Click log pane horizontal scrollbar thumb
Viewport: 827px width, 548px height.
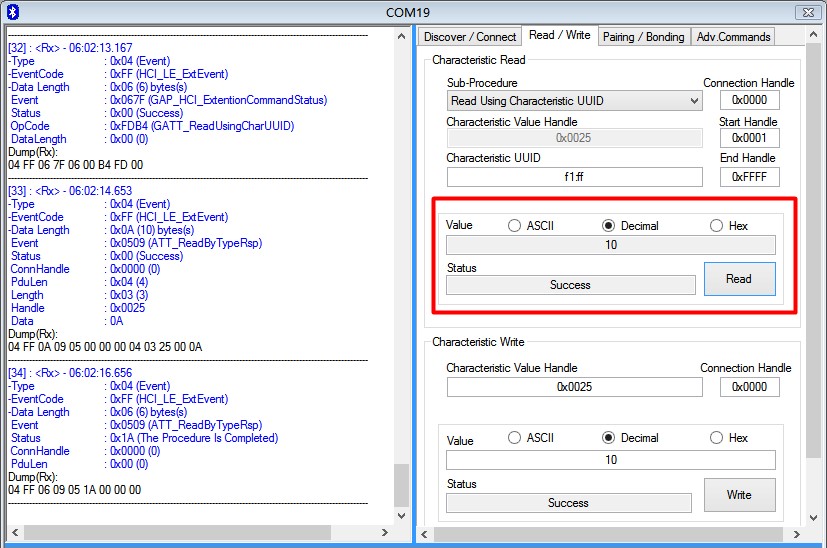[177, 532]
